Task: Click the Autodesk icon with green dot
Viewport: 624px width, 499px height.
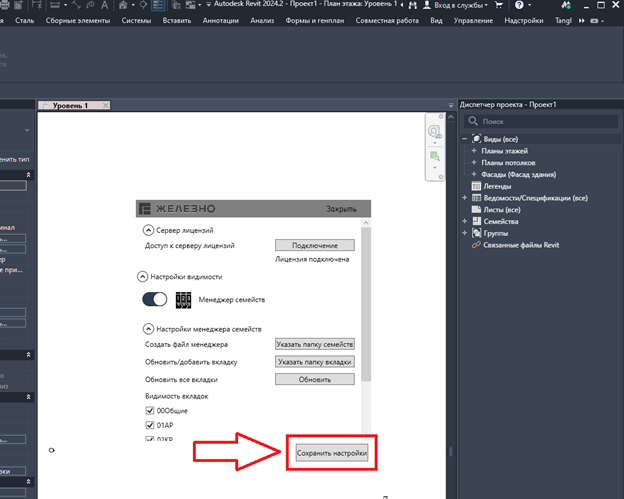Action: [x=566, y=5]
